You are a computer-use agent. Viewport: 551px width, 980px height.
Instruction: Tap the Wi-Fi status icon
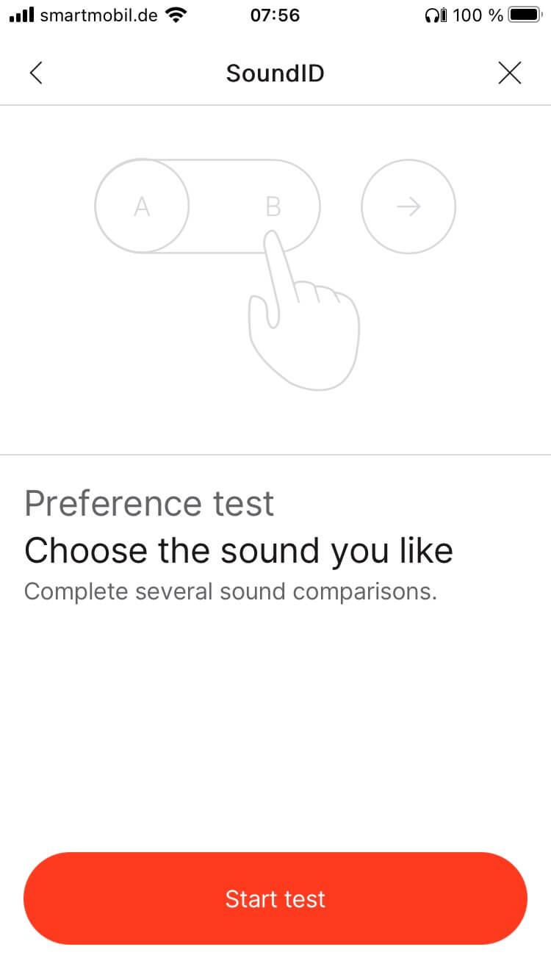point(176,15)
